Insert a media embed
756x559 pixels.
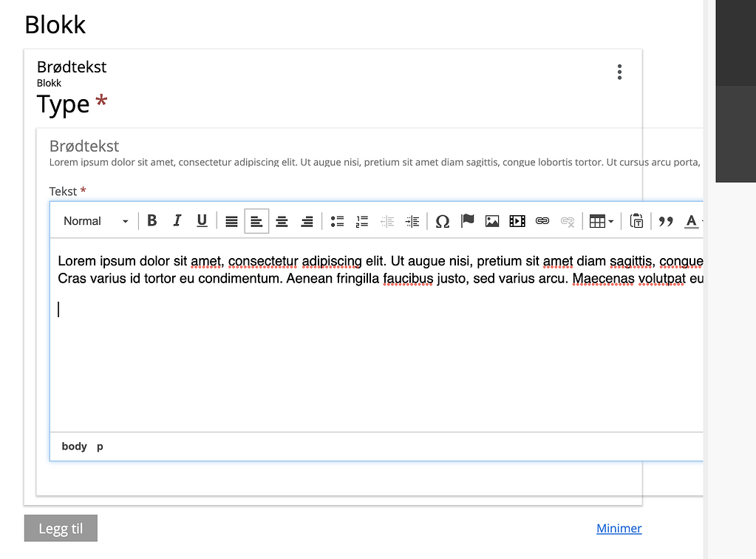[x=517, y=220]
